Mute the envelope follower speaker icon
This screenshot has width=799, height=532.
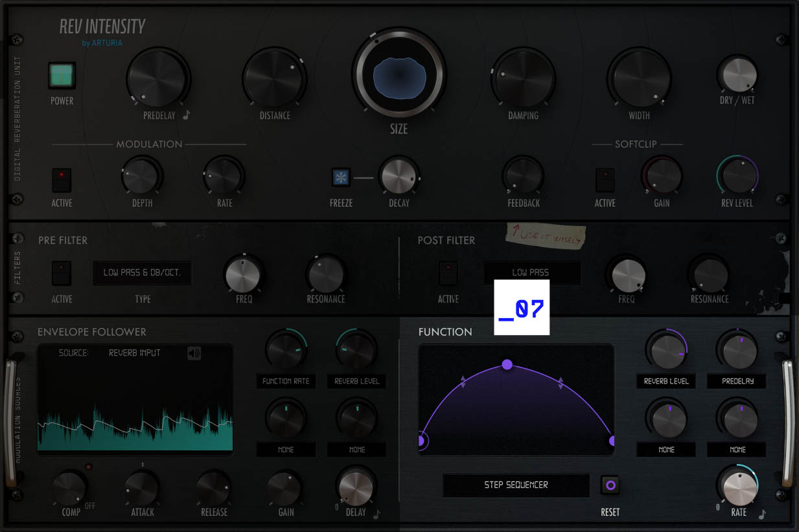pyautogui.click(x=194, y=353)
